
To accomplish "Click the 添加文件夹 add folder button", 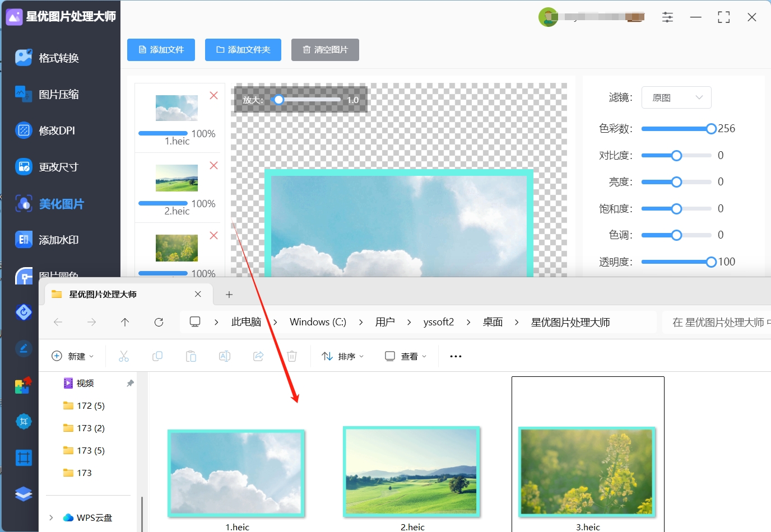I will pos(243,50).
